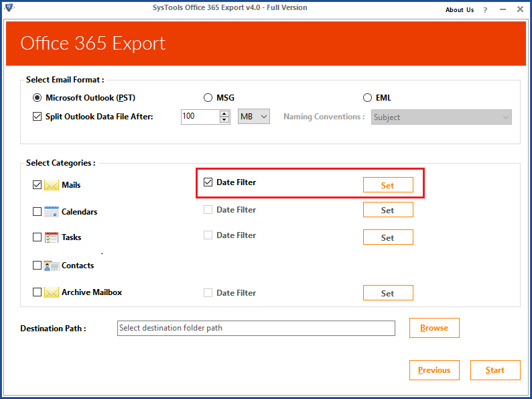Toggle the Calendars Date Filter checkbox
The image size is (532, 399).
[208, 210]
